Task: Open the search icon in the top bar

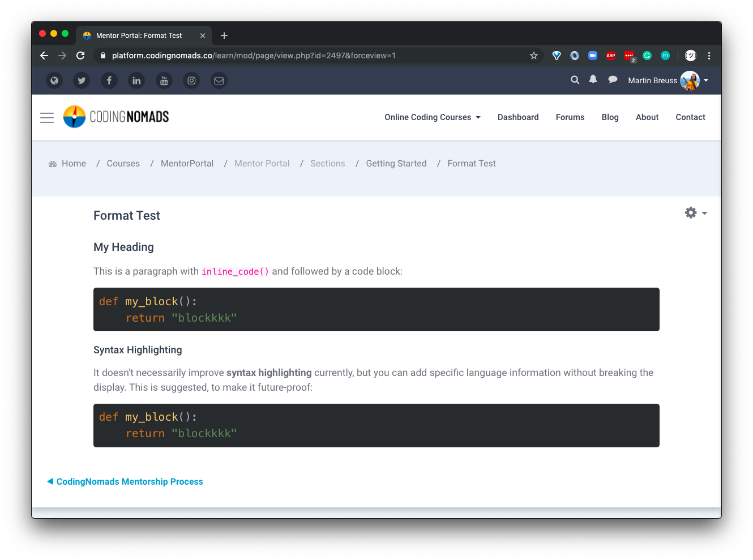Action: click(x=575, y=80)
